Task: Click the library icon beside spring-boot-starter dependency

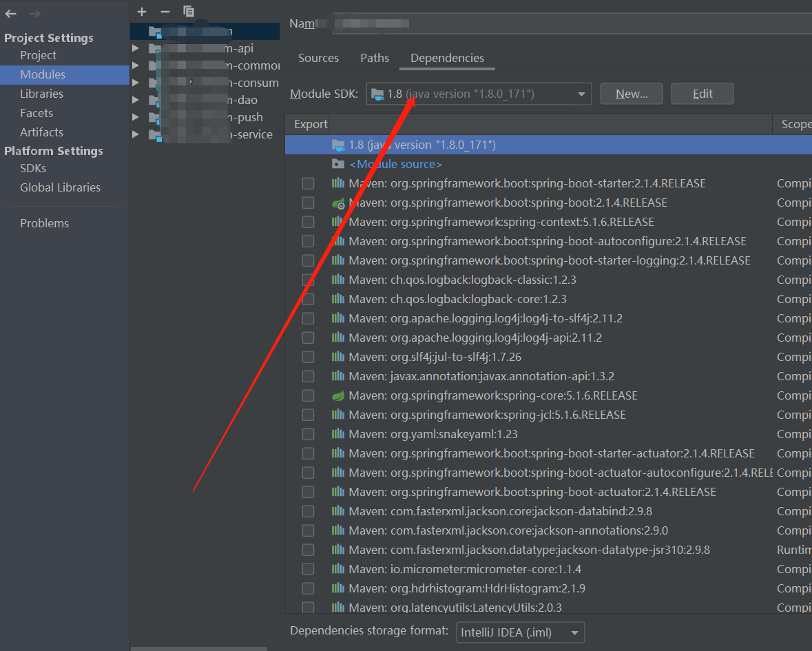Action: (338, 183)
